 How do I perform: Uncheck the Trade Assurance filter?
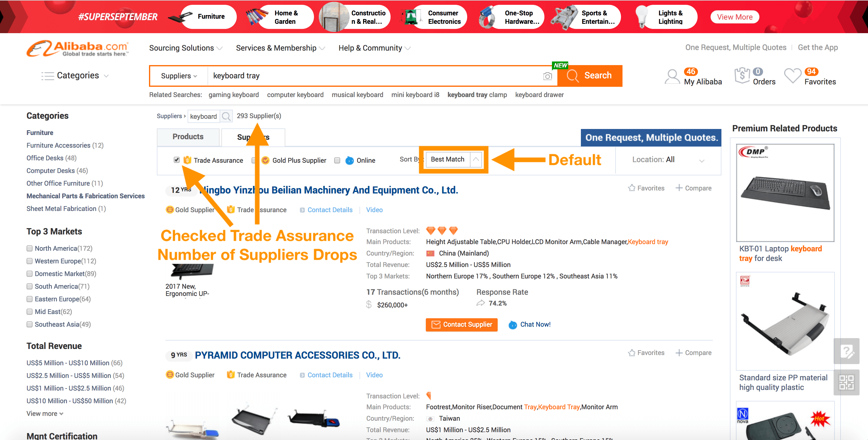point(176,159)
